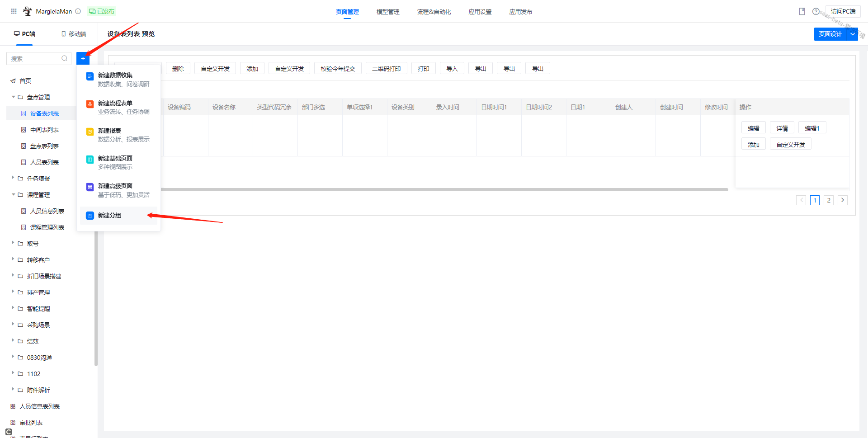Open 首页 in the sidebar
This screenshot has height=438, width=868.
[x=25, y=81]
